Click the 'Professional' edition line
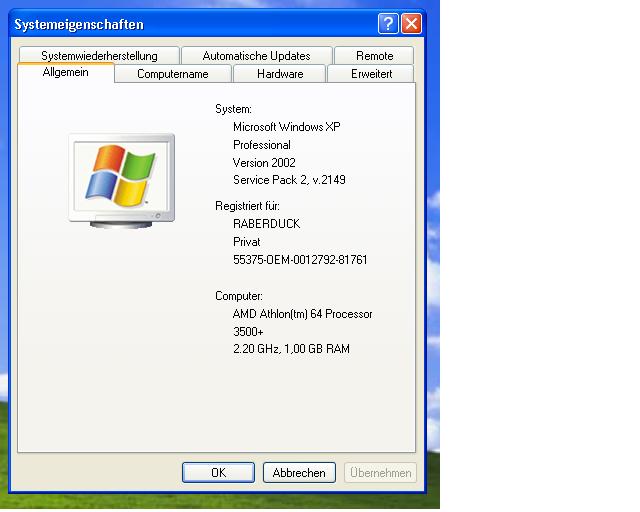The height and width of the screenshot is (512, 640). point(262,145)
